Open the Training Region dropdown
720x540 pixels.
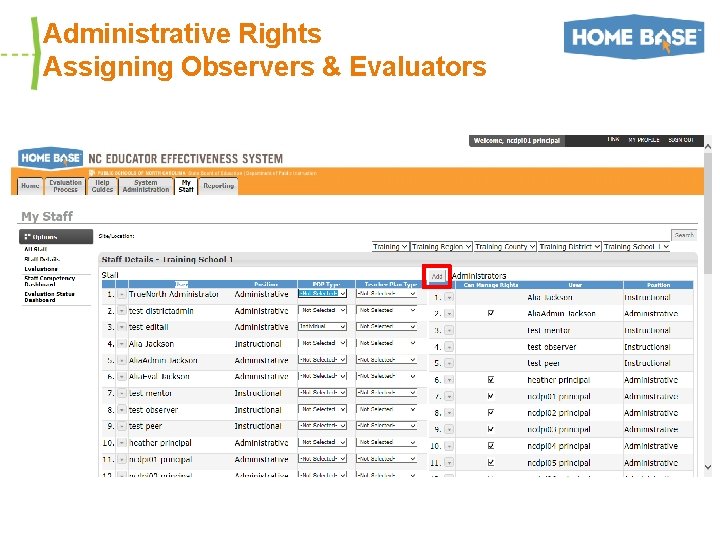pos(441,247)
